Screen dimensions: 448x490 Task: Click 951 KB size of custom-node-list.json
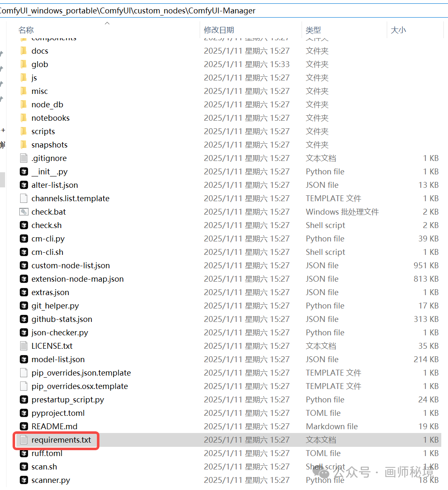pyautogui.click(x=426, y=266)
